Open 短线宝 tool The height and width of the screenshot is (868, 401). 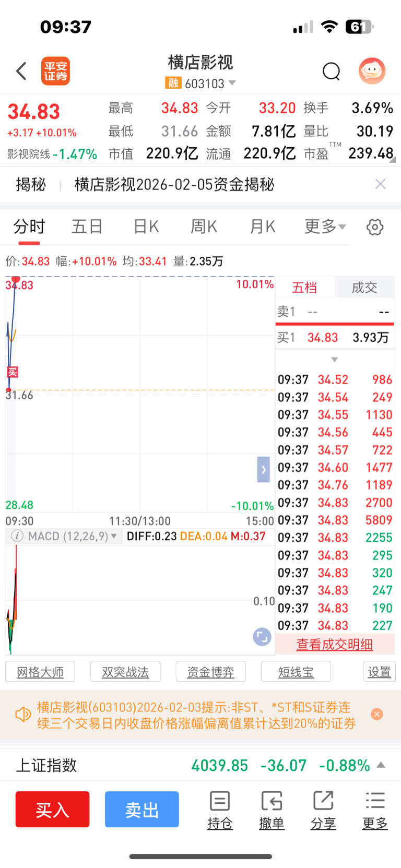point(296,672)
